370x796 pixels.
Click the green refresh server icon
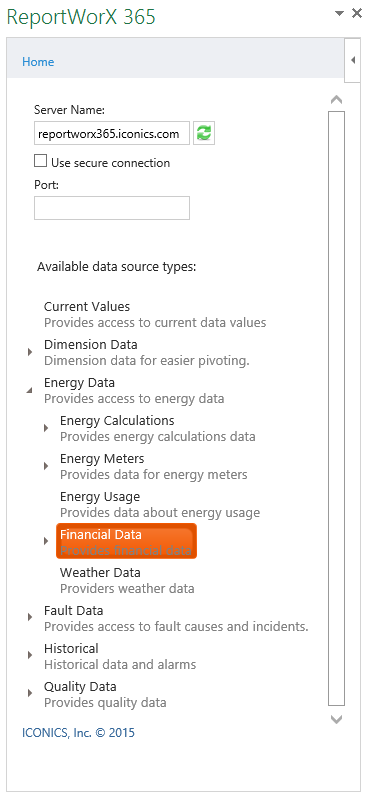tap(204, 134)
